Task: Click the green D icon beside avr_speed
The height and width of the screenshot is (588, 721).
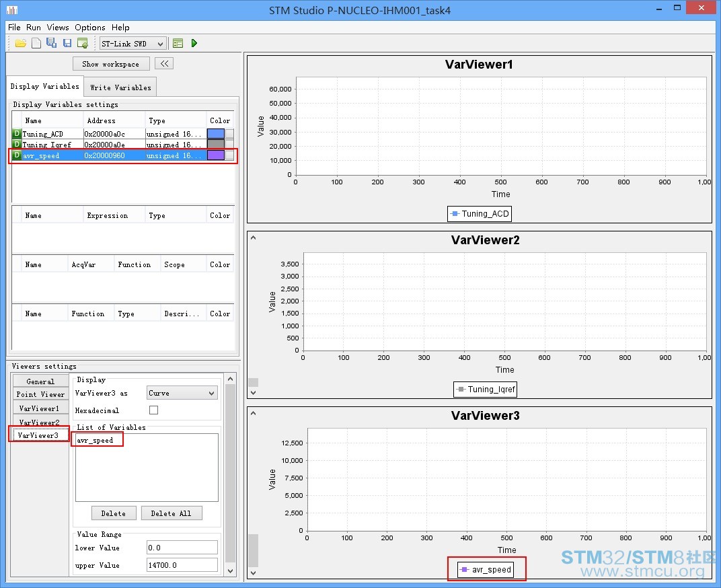Action: (17, 155)
